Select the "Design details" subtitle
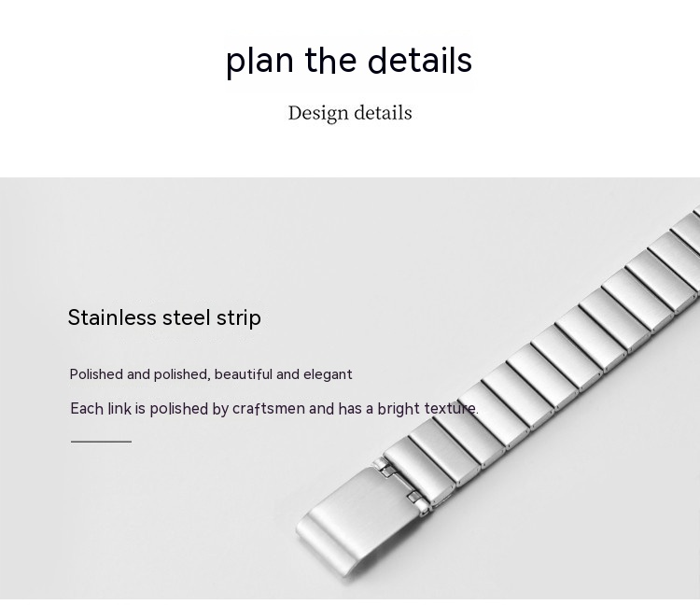 349,113
